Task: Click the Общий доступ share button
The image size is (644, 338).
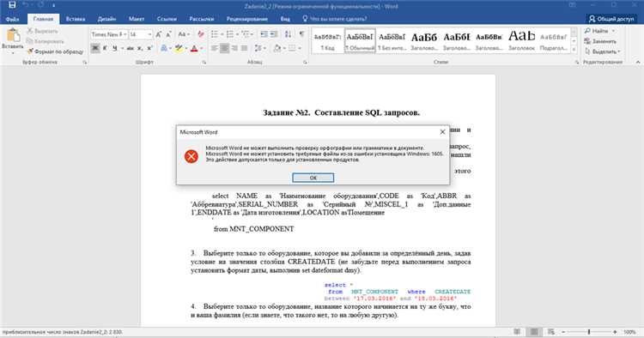Action: [611, 19]
